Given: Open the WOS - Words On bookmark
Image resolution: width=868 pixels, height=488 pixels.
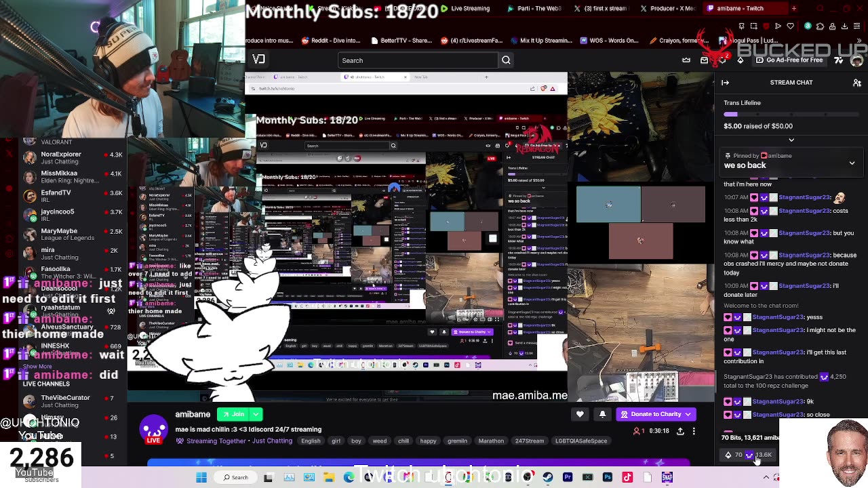Looking at the screenshot, I should 609,40.
